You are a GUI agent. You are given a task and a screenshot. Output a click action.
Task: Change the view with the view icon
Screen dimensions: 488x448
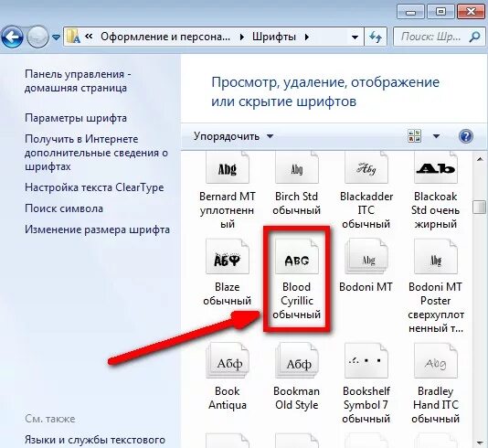pyautogui.click(x=414, y=136)
